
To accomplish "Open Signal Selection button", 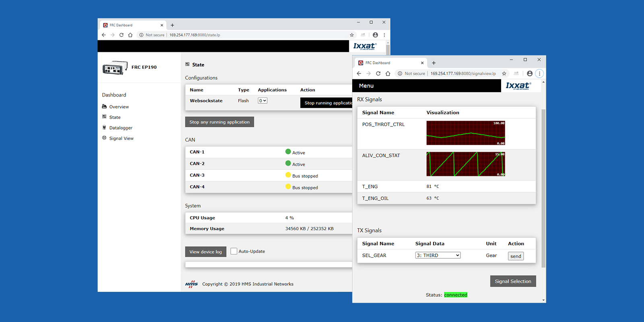I will [513, 281].
